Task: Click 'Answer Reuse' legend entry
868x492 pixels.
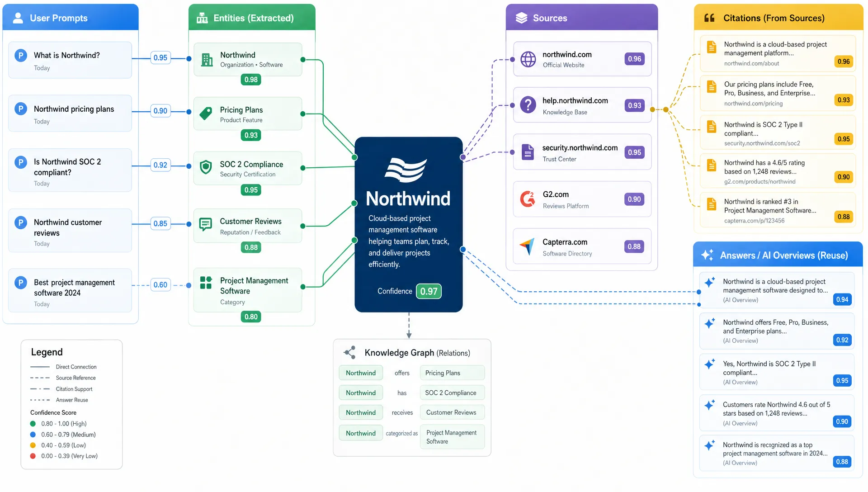Action: (x=72, y=400)
